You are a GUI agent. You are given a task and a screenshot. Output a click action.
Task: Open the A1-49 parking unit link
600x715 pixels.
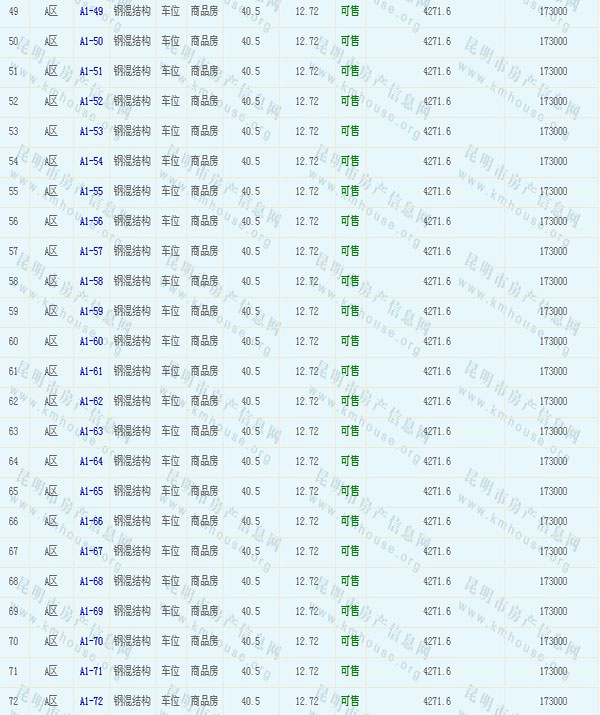coord(91,11)
